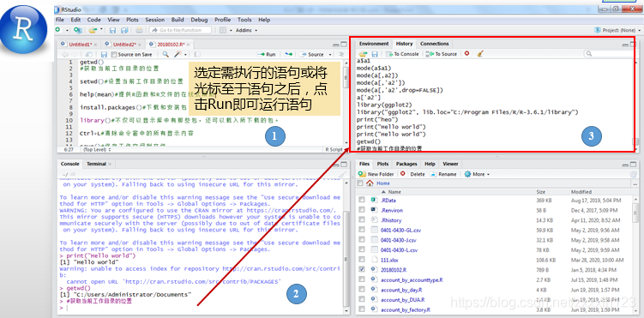Click the .Rhistory file icon

[374, 220]
